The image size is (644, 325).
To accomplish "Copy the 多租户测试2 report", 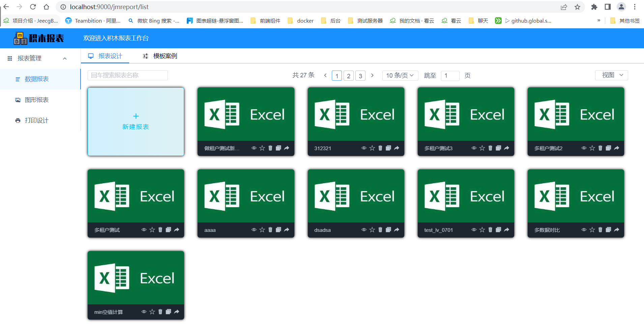I will point(608,148).
